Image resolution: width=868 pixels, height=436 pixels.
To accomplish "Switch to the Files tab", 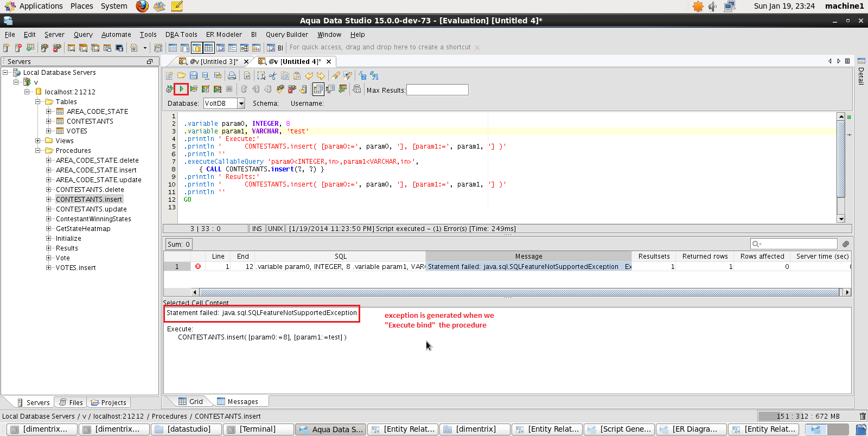I will [71, 403].
